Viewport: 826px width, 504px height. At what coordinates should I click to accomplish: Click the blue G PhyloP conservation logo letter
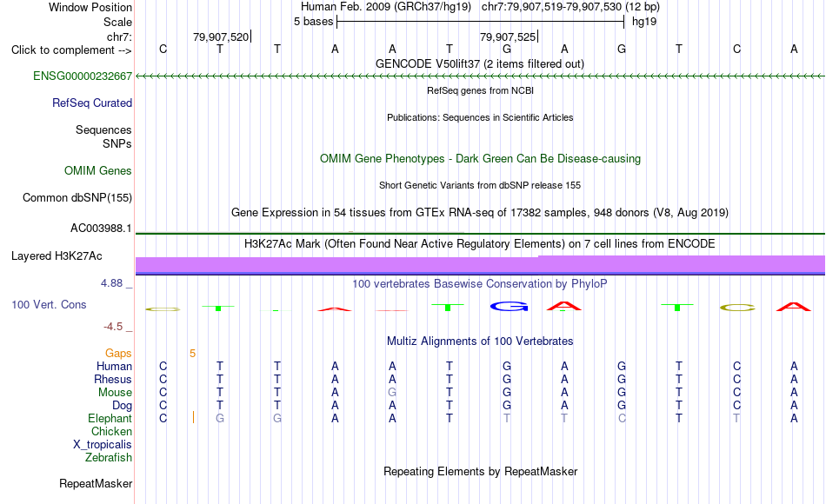click(x=509, y=306)
